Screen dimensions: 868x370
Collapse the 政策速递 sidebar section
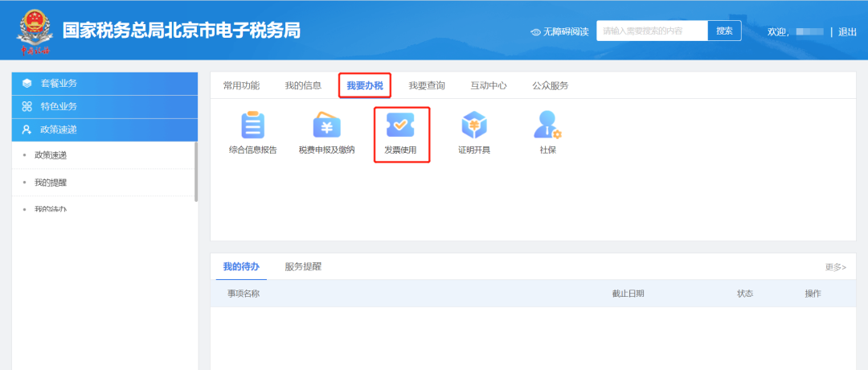pos(104,129)
